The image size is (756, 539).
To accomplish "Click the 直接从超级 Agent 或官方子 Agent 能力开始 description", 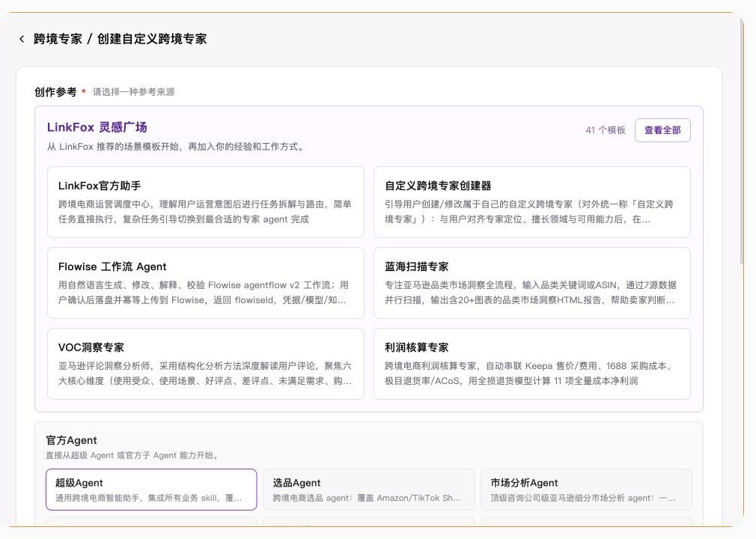I will (133, 455).
